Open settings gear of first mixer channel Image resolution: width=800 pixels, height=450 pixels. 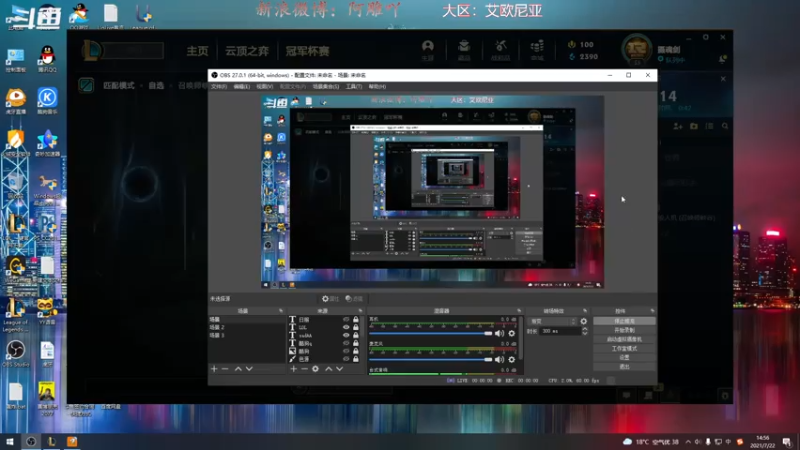pyautogui.click(x=512, y=334)
